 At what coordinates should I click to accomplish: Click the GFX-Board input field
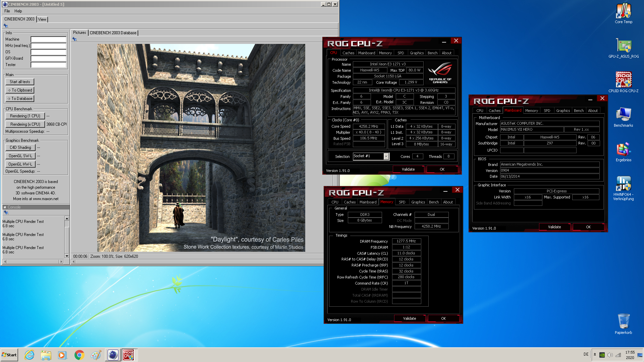[49, 58]
